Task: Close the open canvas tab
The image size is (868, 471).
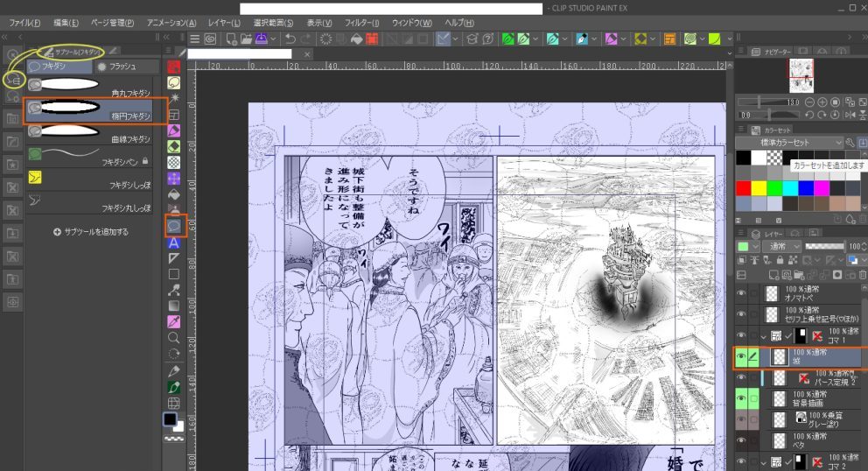Action: (307, 54)
